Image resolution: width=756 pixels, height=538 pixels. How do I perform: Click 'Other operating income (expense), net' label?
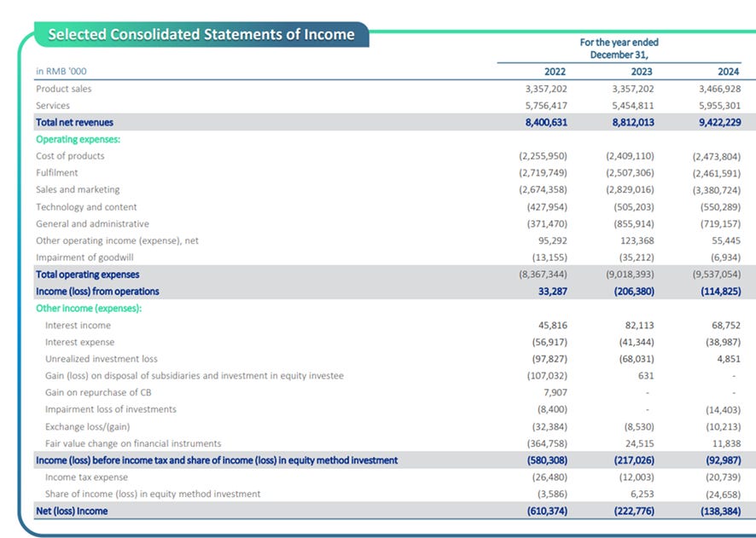tap(117, 240)
